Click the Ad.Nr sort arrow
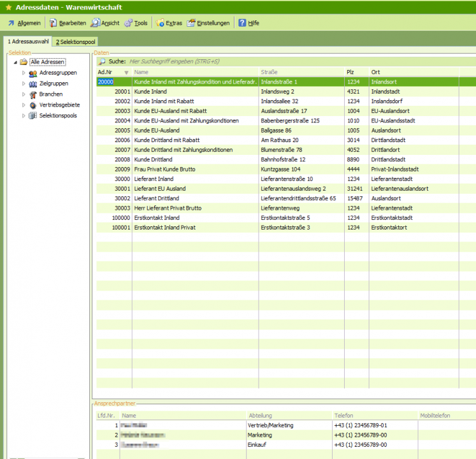 click(x=126, y=73)
